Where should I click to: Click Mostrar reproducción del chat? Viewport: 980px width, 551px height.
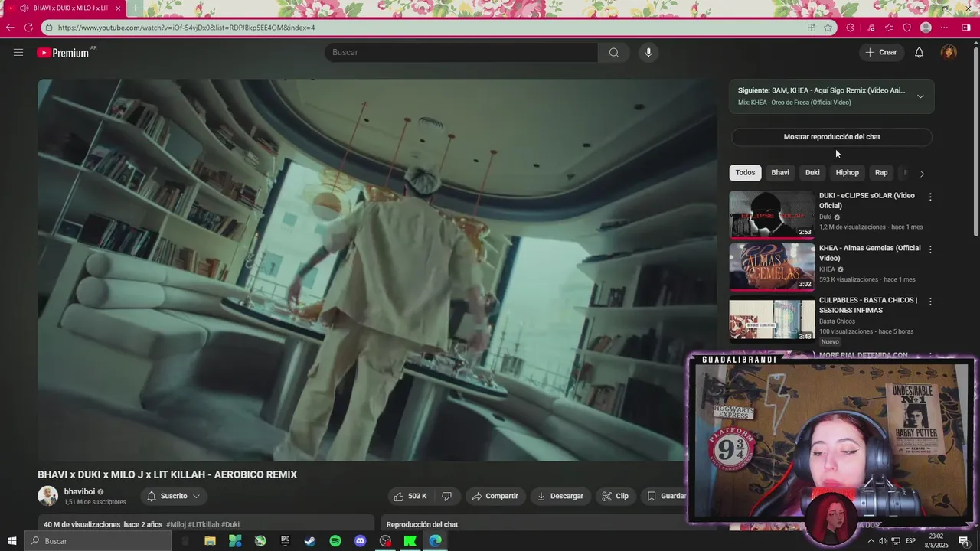(831, 137)
